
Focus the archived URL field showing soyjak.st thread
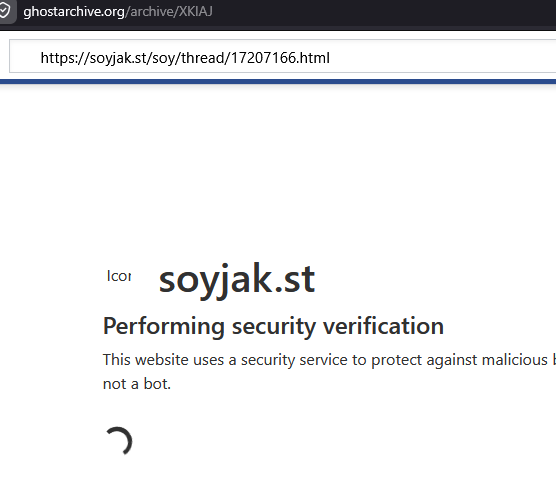283,56
